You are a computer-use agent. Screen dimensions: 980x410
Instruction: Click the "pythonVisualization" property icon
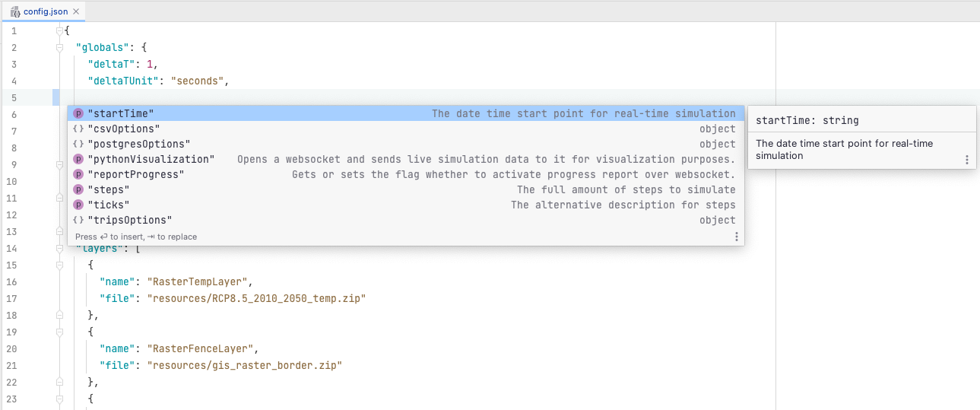78,159
